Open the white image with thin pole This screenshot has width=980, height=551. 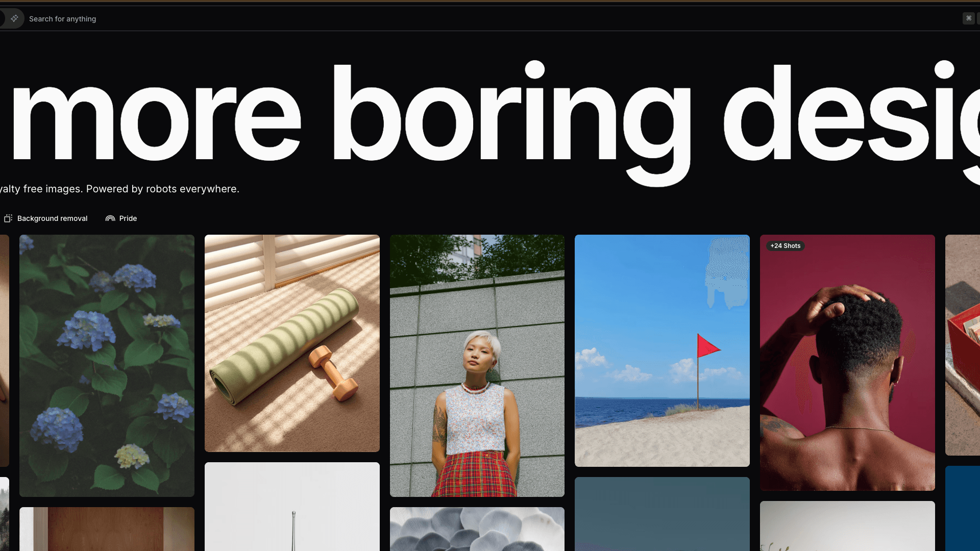coord(292,506)
